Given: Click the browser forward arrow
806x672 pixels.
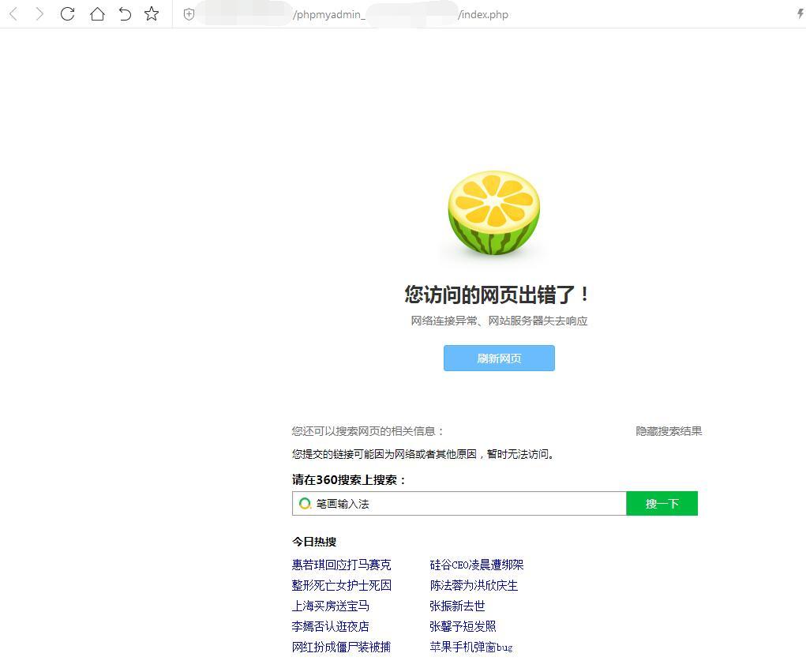Looking at the screenshot, I should click(39, 14).
